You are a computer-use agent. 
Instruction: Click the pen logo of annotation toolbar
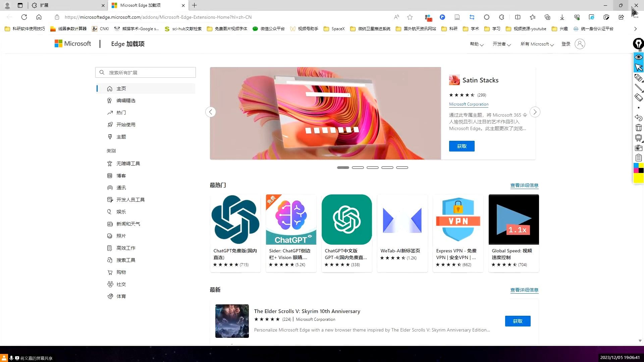click(638, 44)
